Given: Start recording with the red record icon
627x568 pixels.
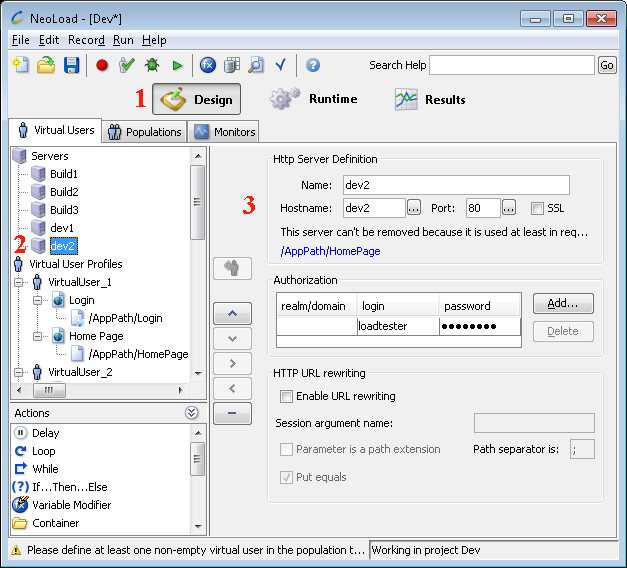Looking at the screenshot, I should (101, 65).
